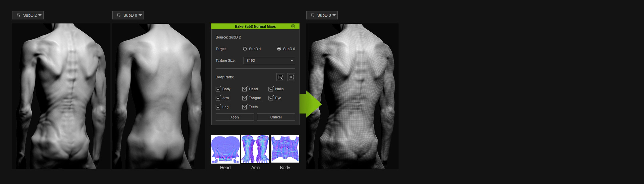Uncheck the Teeth checkbox
The height and width of the screenshot is (184, 644).
245,107
